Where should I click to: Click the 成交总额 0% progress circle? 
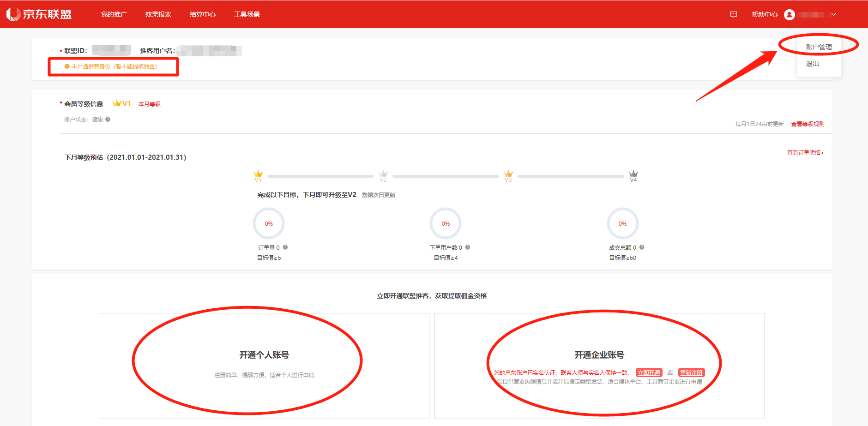622,223
